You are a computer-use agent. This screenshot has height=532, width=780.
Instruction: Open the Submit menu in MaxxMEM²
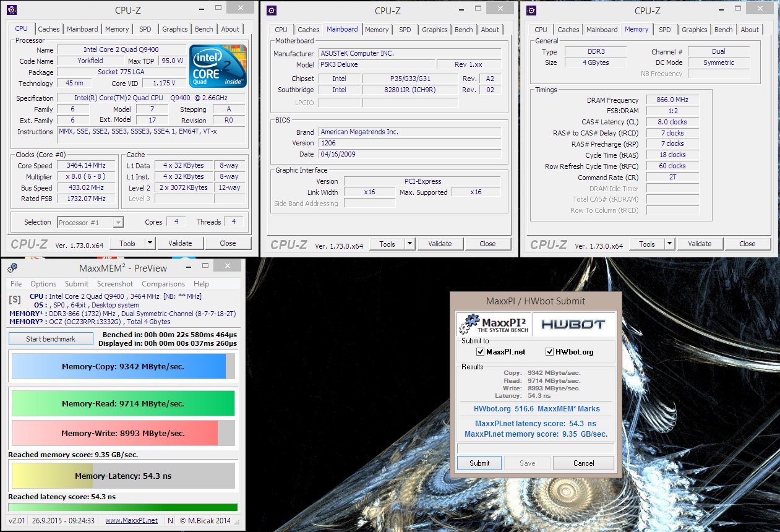click(x=77, y=284)
